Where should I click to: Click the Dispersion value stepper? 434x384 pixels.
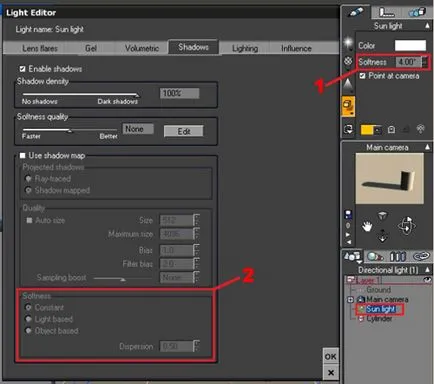(196, 346)
